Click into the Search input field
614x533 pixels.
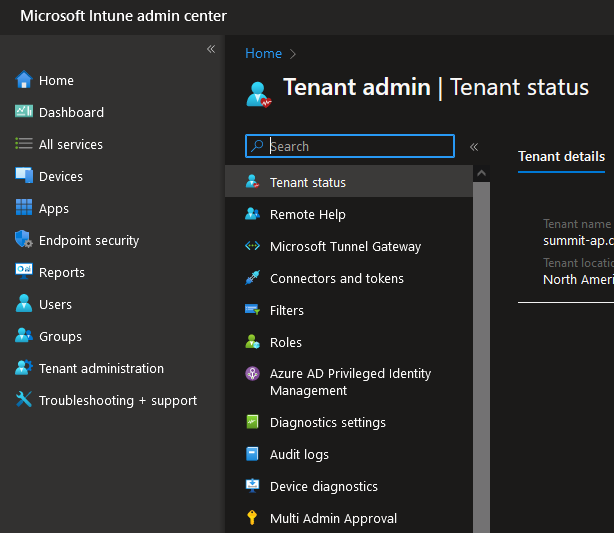pos(350,146)
